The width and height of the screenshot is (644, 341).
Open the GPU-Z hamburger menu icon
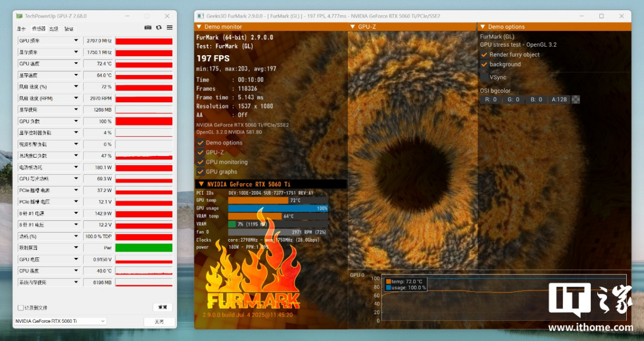click(x=170, y=27)
